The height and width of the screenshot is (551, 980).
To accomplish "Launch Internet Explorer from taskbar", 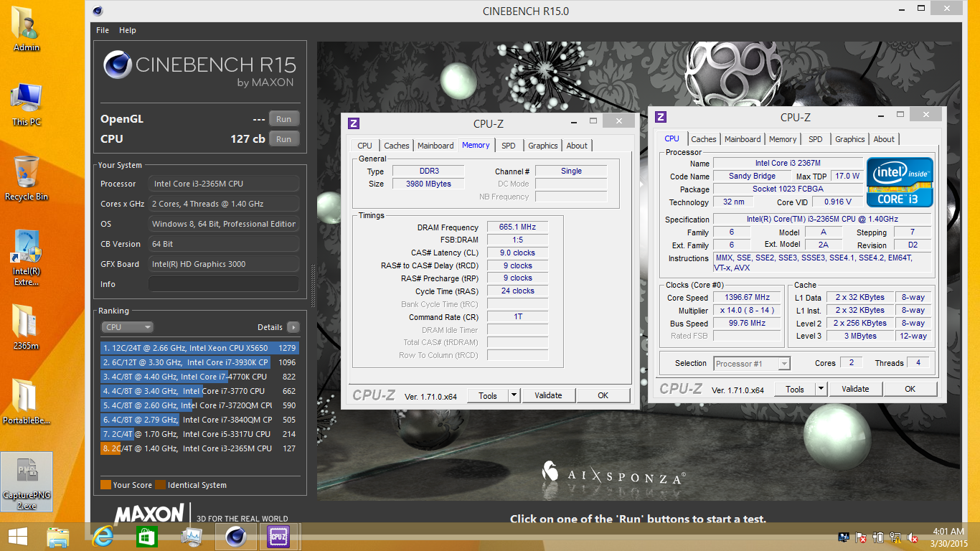I will (103, 537).
